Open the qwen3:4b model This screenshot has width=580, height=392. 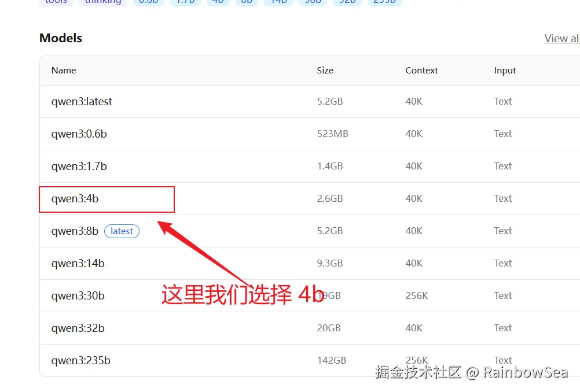click(x=75, y=199)
